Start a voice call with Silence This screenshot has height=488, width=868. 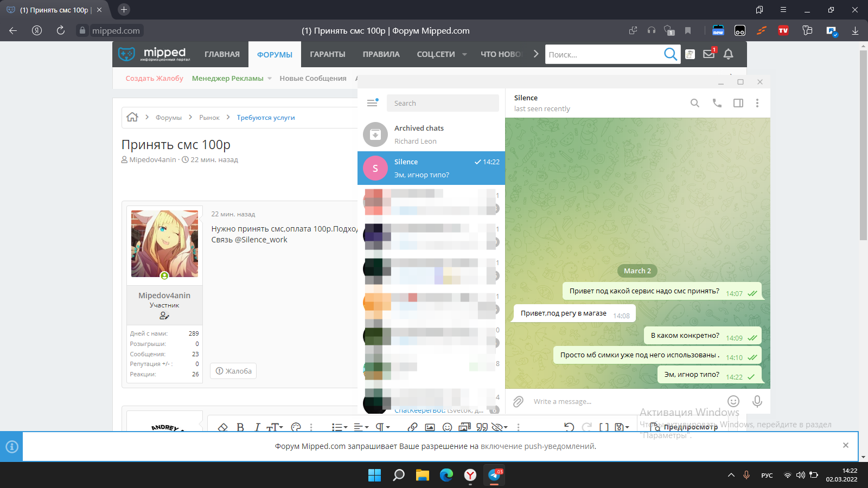(x=717, y=103)
